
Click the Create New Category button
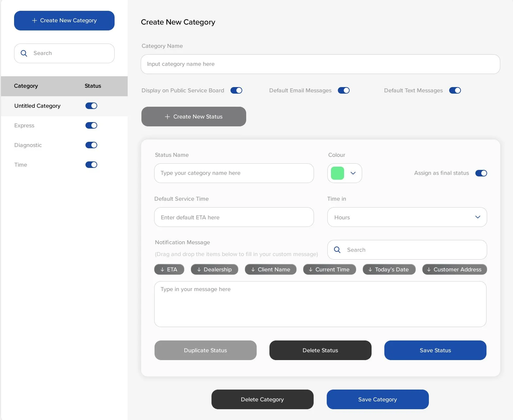64,21
